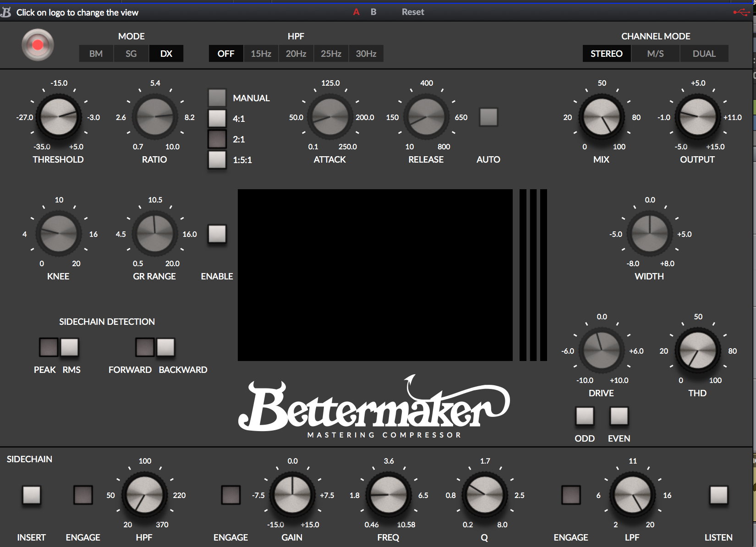The height and width of the screenshot is (547, 756).
Task: Click the OUTPUT knob
Action: tap(698, 117)
